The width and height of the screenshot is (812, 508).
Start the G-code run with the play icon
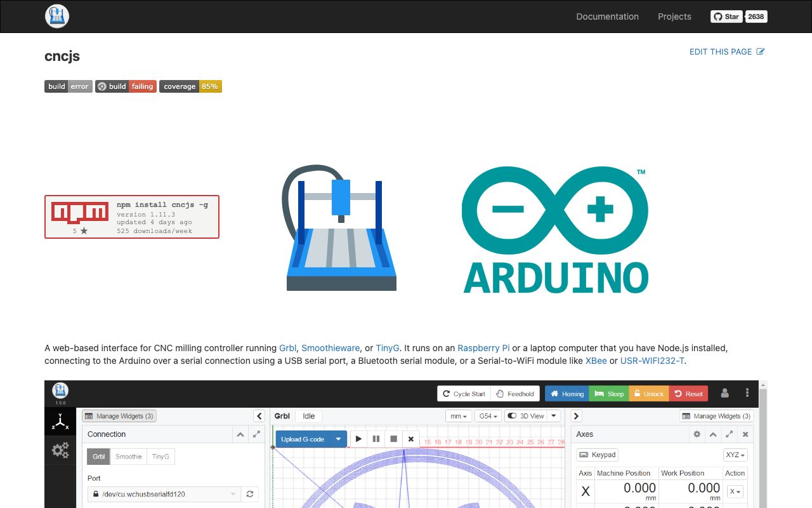358,439
